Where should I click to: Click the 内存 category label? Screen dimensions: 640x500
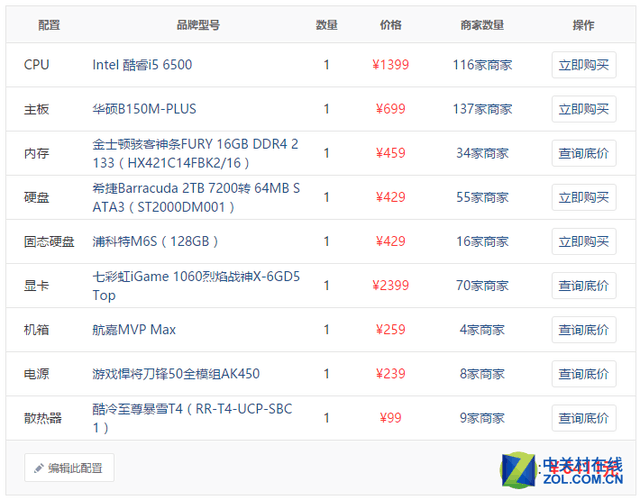pyautogui.click(x=36, y=153)
